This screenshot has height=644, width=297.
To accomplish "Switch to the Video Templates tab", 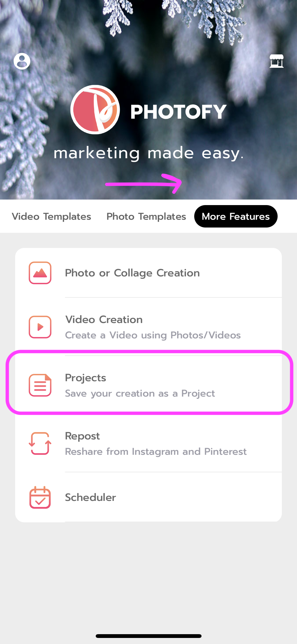I will click(51, 216).
